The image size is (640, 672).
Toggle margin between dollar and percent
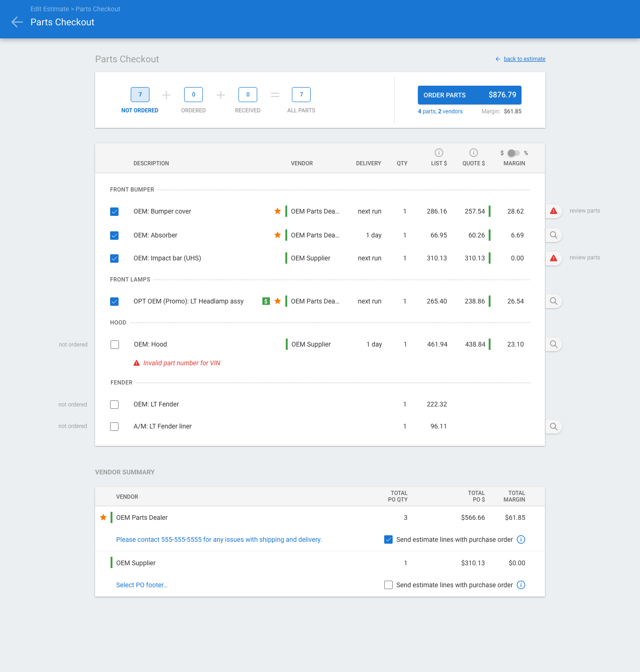513,153
